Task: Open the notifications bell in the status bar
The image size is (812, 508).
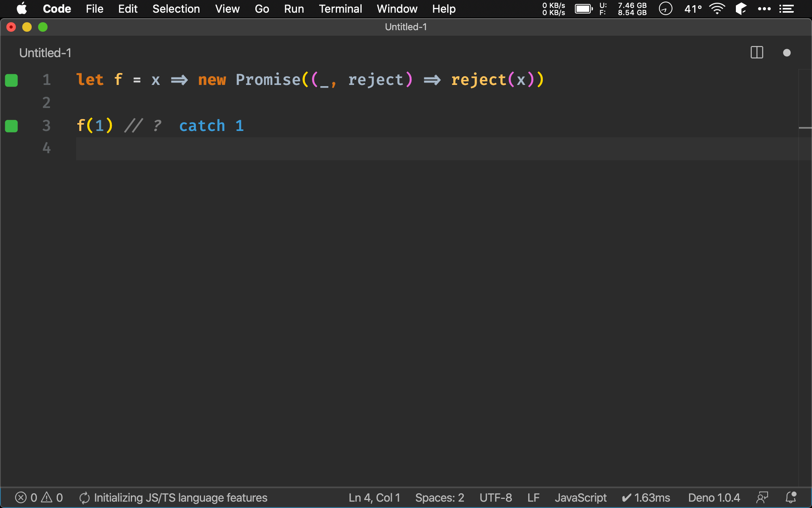Action: click(791, 497)
